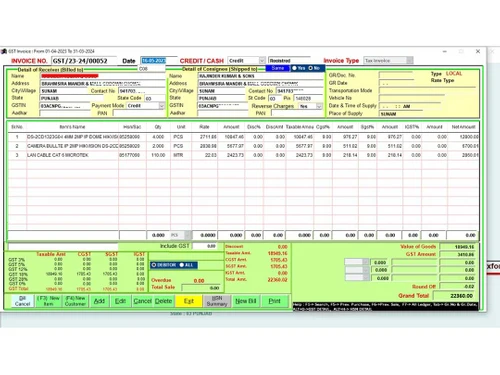Click the Date & Time of Supply field
Screen dimensions: 500x375
[410, 106]
